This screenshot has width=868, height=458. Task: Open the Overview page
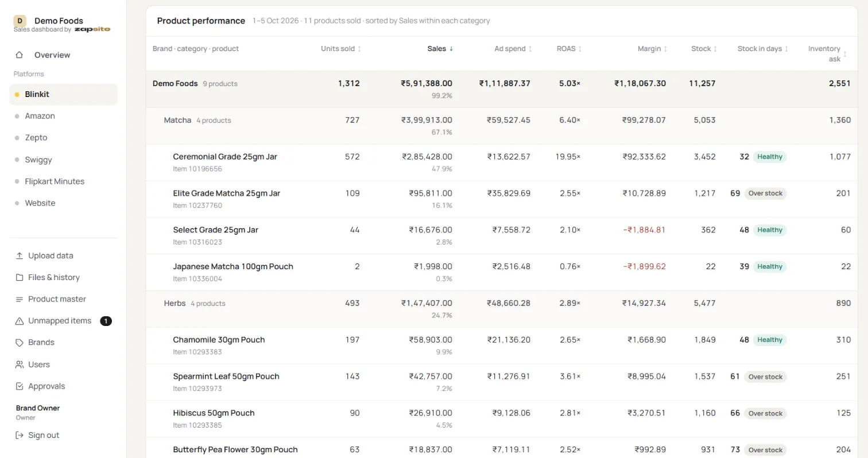63,55
